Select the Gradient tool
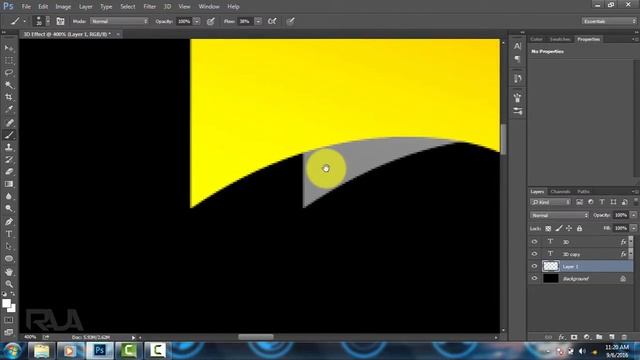The image size is (640, 360). (9, 184)
